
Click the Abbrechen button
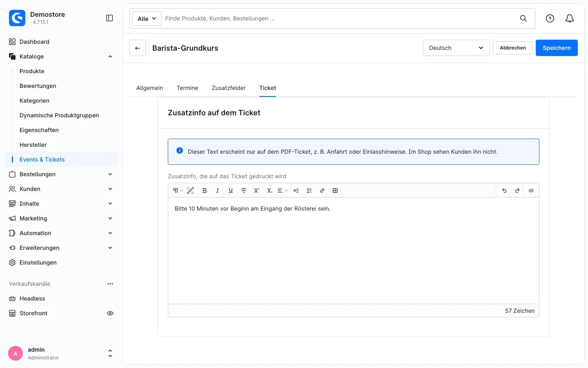pos(513,48)
